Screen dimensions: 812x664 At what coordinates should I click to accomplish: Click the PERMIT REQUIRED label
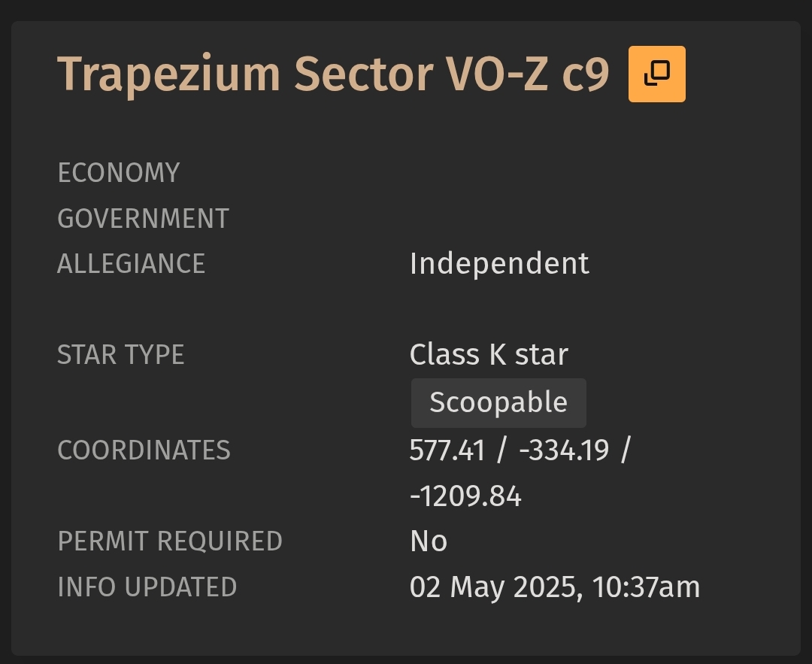coord(170,541)
